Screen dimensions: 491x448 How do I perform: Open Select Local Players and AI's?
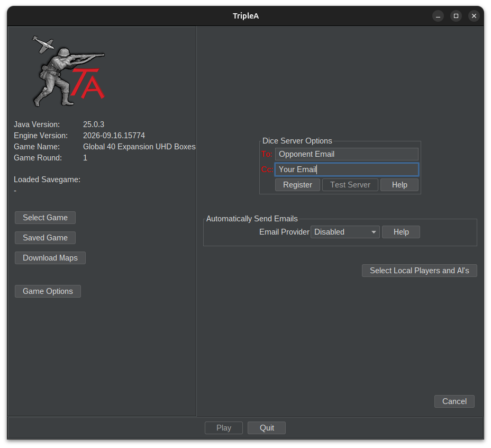point(419,271)
